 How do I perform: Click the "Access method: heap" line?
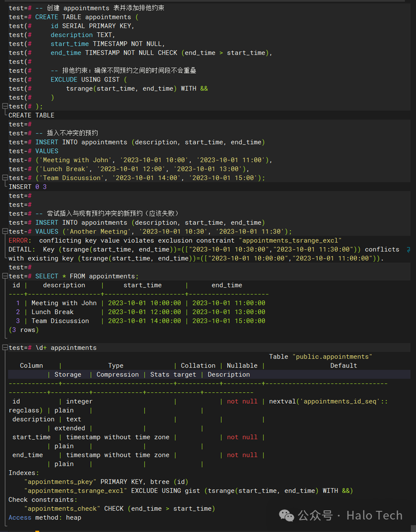pos(45,518)
